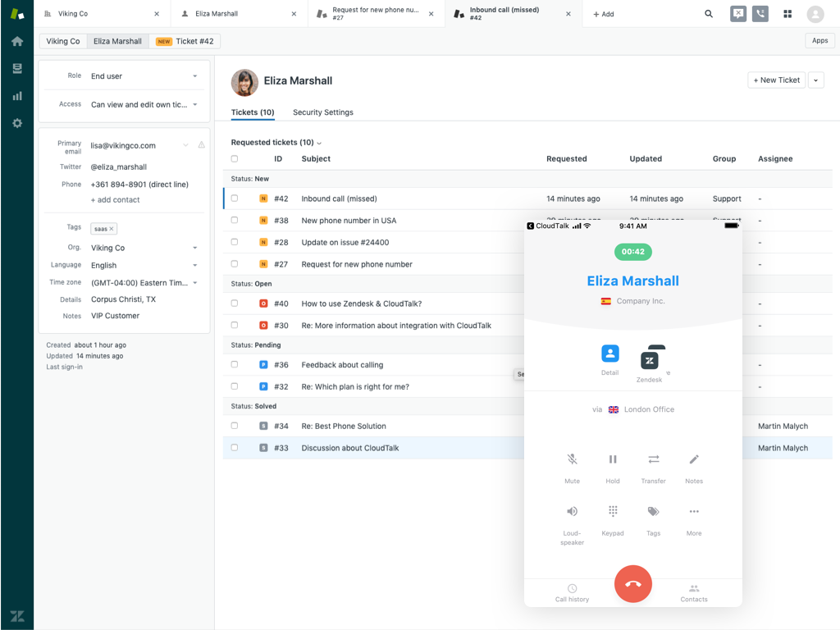The width and height of the screenshot is (840, 630).
Task: Click the + New Ticket button
Action: (x=776, y=80)
